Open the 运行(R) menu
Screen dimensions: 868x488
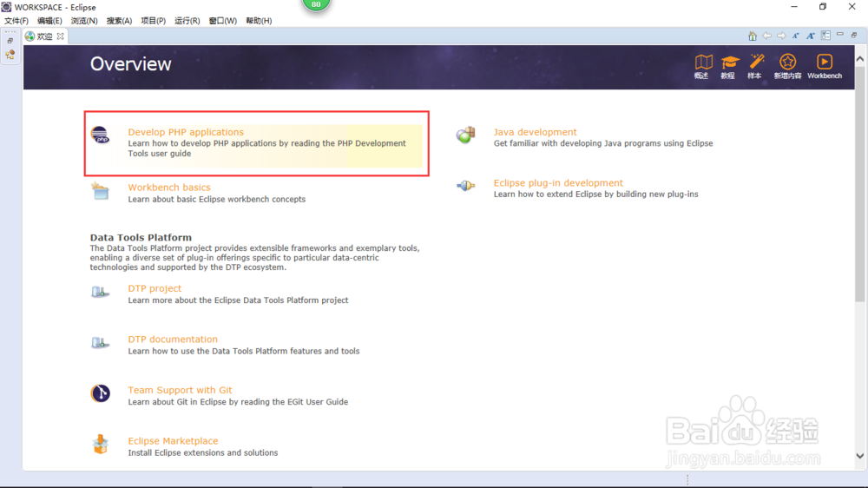click(x=187, y=21)
